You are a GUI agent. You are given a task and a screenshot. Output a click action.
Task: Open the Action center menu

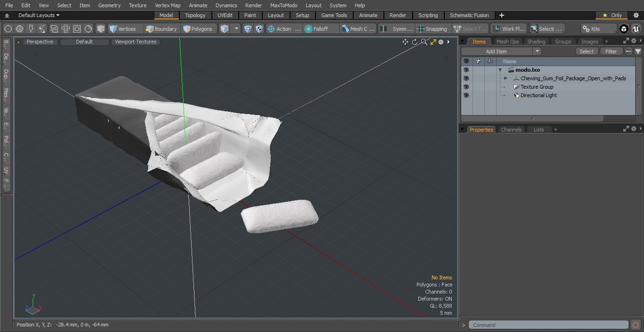click(x=284, y=29)
